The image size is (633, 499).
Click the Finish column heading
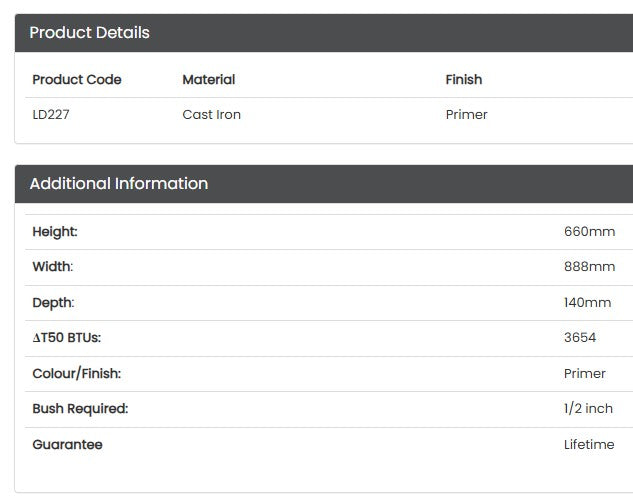464,80
